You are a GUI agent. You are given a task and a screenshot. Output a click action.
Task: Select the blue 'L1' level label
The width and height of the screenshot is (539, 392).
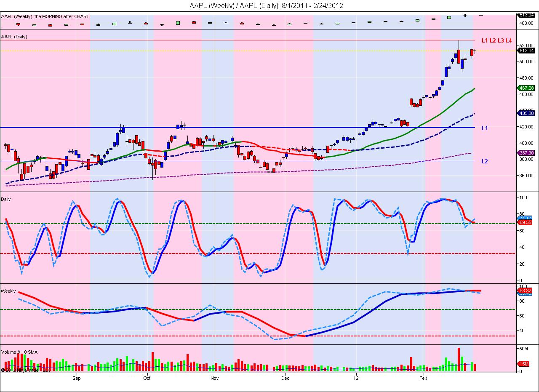(485, 128)
